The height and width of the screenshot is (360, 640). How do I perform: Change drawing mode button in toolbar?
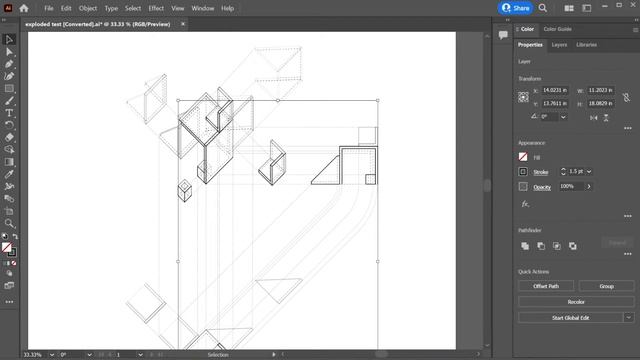pyautogui.click(x=9, y=273)
